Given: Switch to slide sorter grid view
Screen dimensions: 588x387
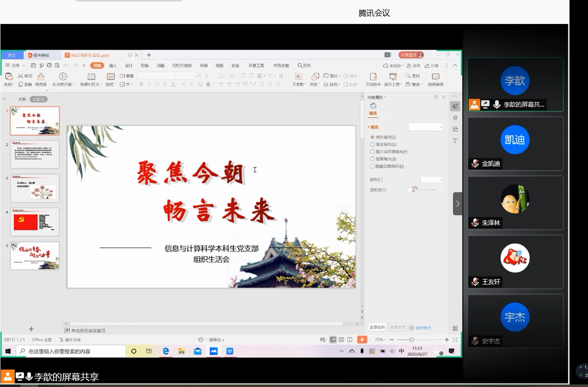Looking at the screenshot, I should [341, 340].
